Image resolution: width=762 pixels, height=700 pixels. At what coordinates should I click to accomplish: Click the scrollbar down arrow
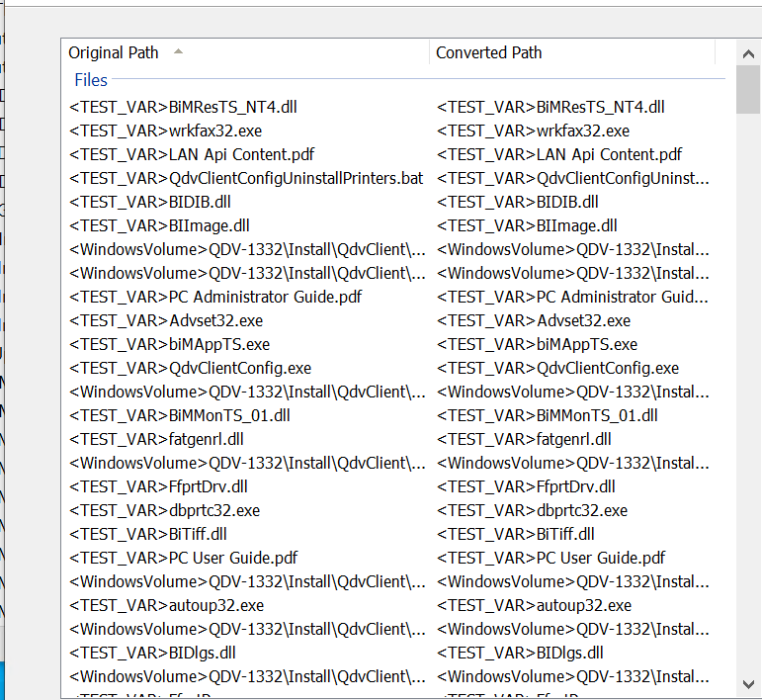(x=749, y=683)
